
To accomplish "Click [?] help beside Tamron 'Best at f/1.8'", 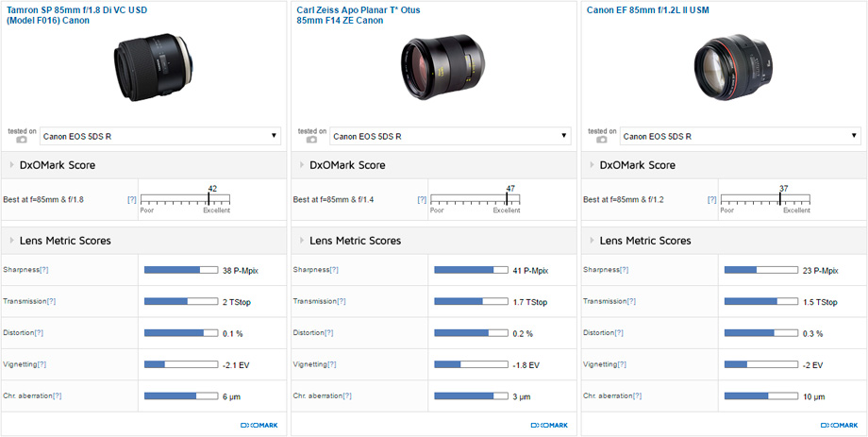I will pos(132,200).
